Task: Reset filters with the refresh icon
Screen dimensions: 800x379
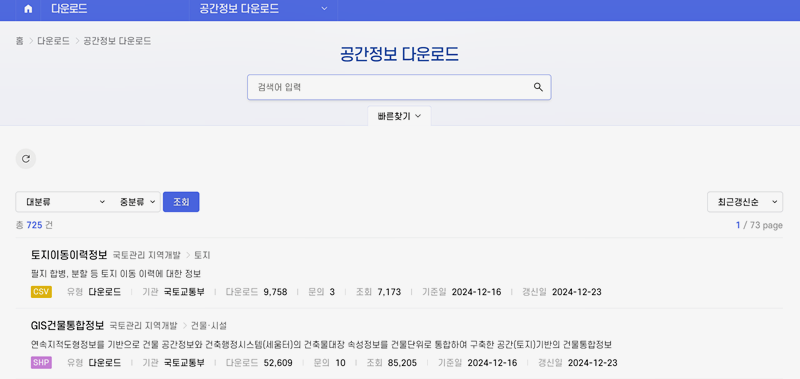Action: (26, 159)
